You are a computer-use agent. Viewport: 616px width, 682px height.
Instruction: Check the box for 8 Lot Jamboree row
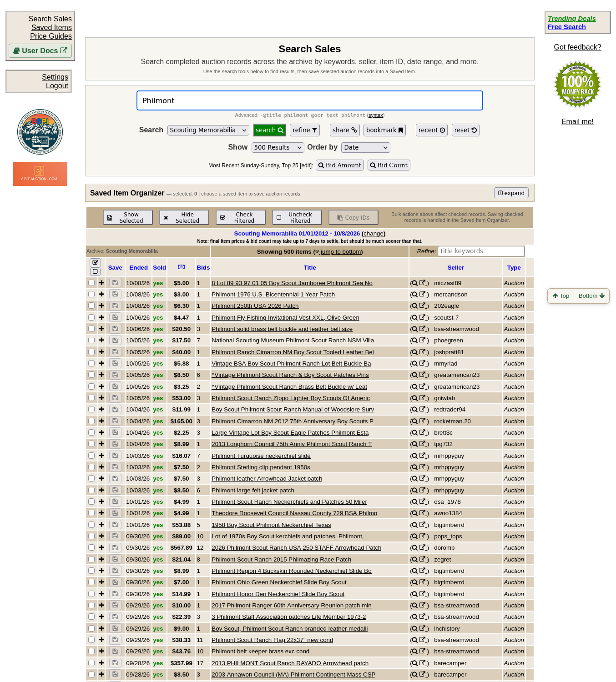(x=91, y=283)
